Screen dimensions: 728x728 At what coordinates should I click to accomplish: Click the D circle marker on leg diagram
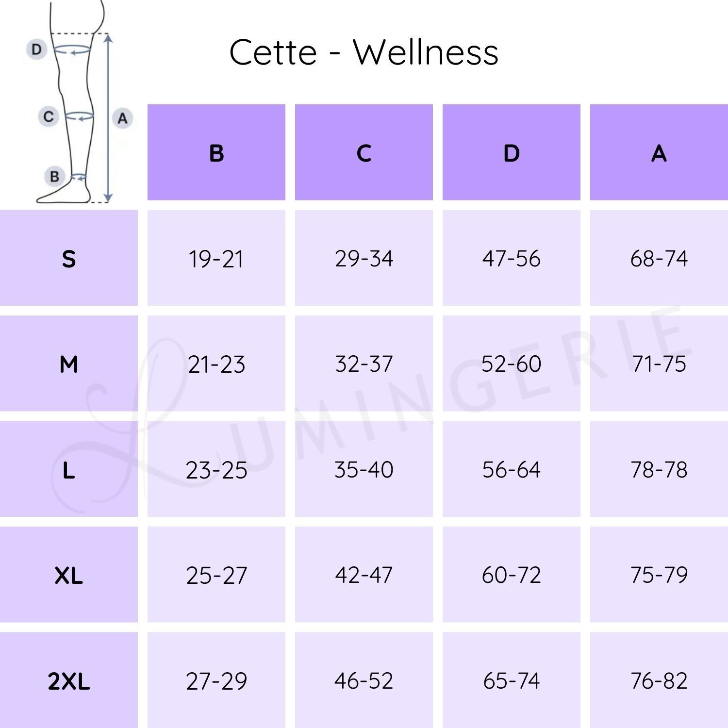coord(36,50)
